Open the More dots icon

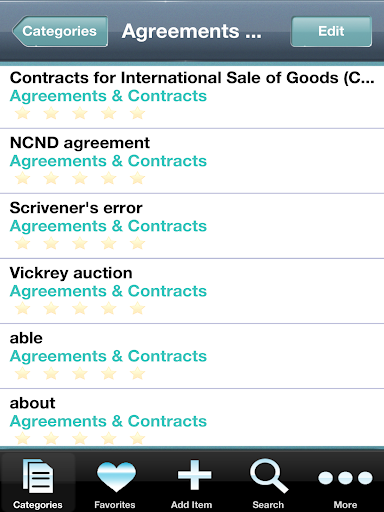click(x=345, y=478)
